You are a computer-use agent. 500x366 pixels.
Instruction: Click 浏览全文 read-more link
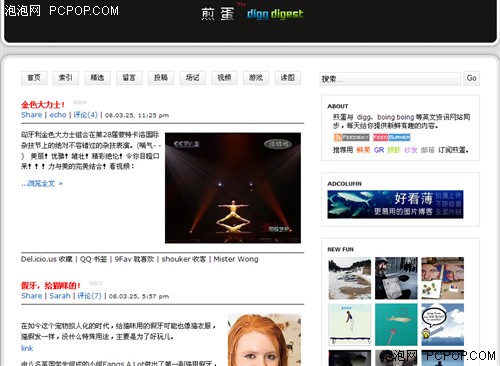42,183
